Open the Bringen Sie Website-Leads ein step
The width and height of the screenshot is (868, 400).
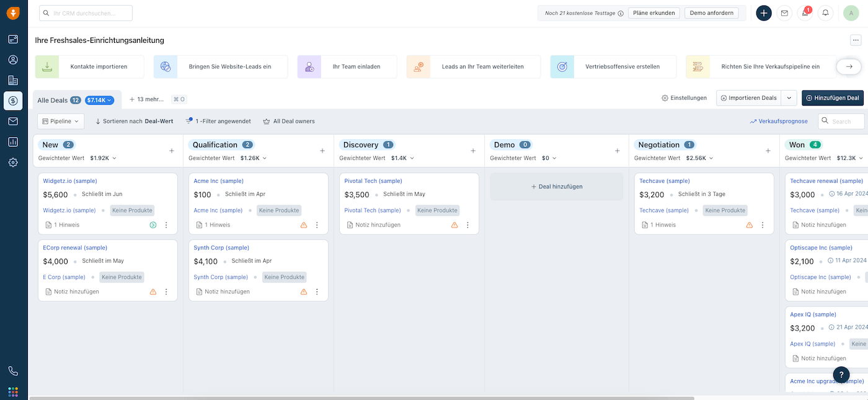pyautogui.click(x=221, y=66)
